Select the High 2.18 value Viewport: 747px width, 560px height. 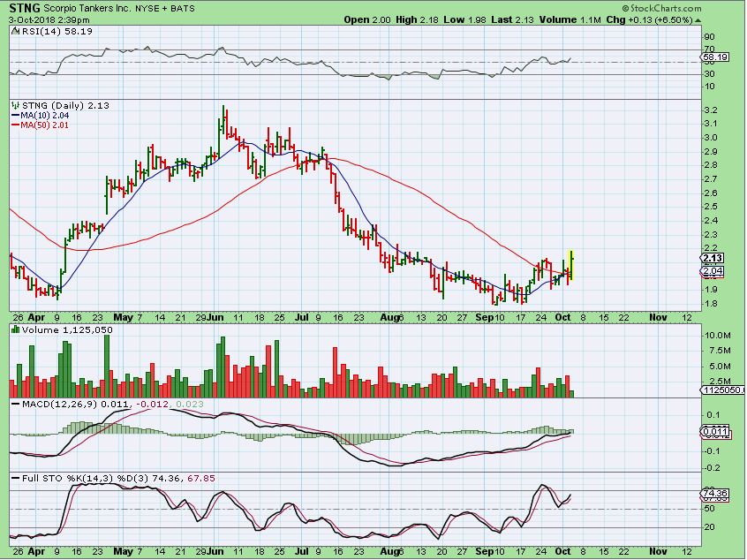click(417, 20)
